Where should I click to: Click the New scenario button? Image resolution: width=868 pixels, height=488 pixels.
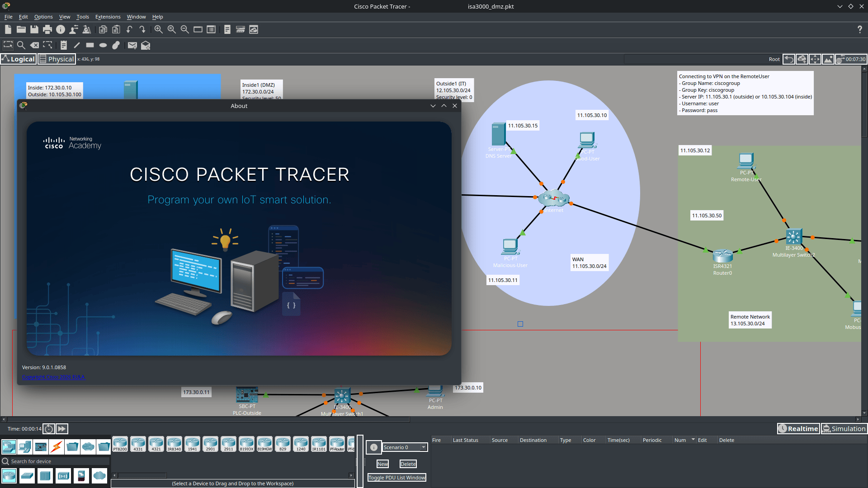pos(382,464)
